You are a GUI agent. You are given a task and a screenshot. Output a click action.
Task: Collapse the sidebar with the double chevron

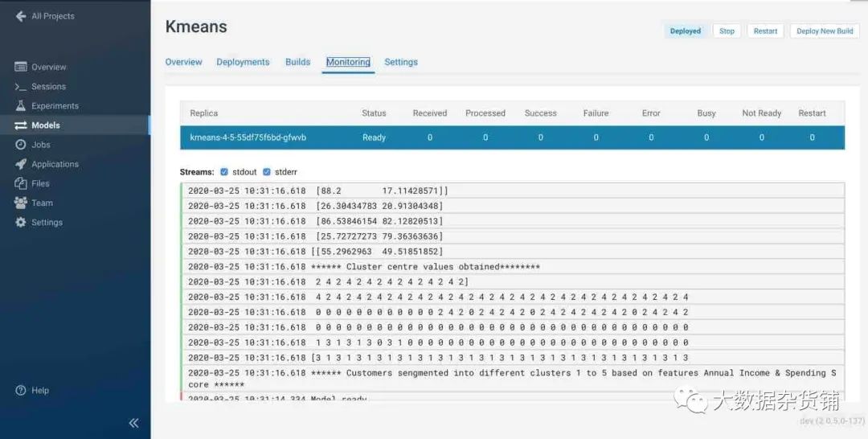coord(133,423)
